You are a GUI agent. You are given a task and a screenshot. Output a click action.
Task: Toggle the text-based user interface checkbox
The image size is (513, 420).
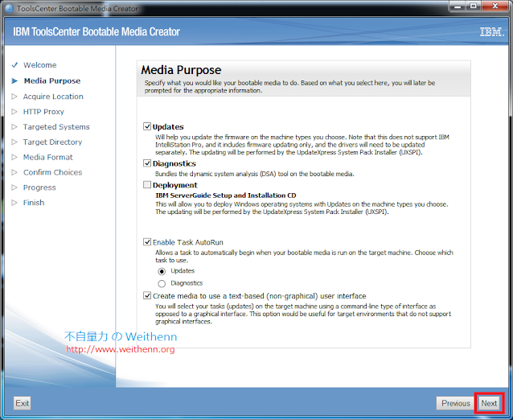[147, 295]
